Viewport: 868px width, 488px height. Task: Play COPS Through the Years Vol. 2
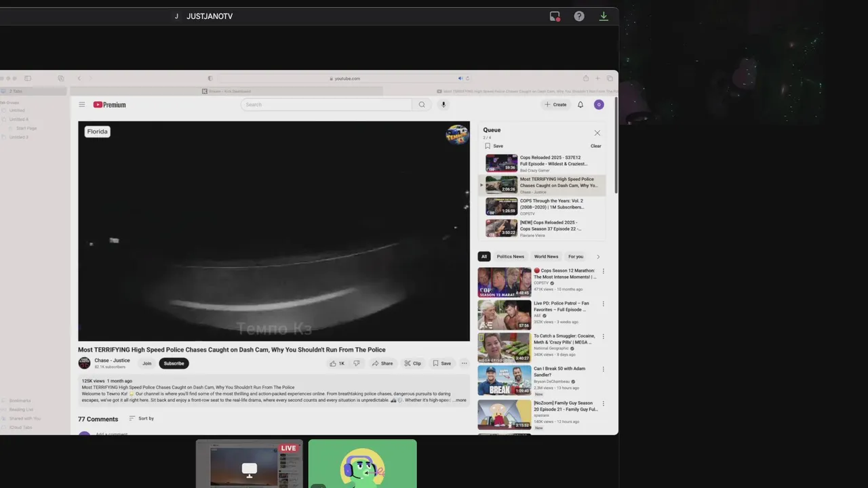(x=542, y=207)
